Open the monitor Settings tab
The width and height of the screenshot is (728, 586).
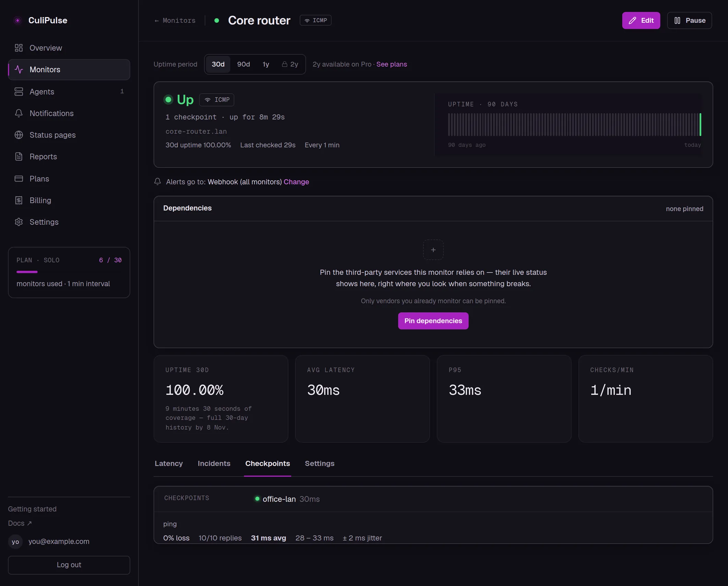point(320,463)
